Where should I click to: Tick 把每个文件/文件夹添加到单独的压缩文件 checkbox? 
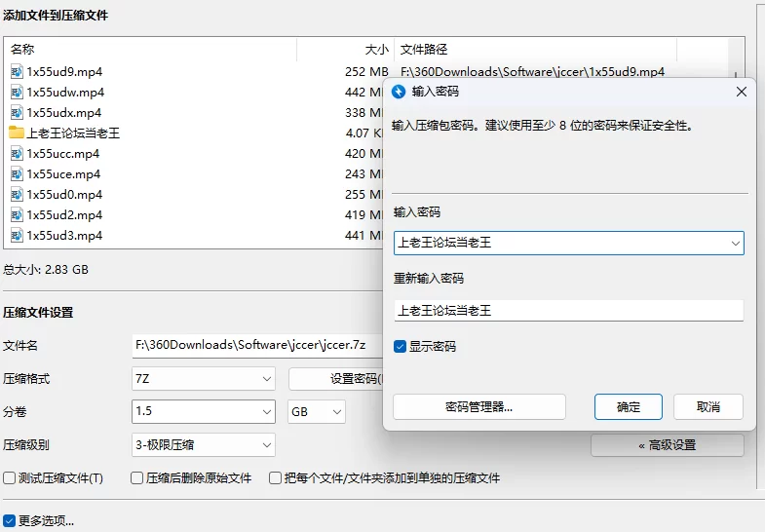click(x=275, y=477)
